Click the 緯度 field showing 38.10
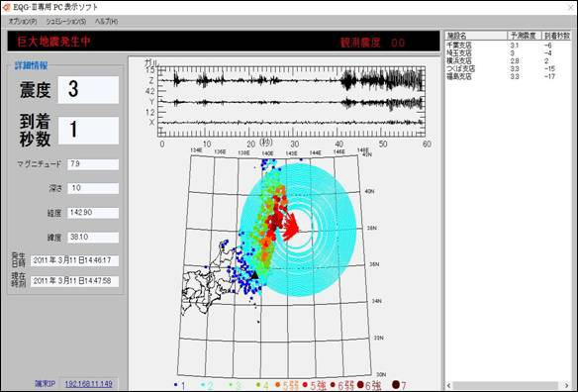Viewport: 578px width, 392px height. coord(93,238)
